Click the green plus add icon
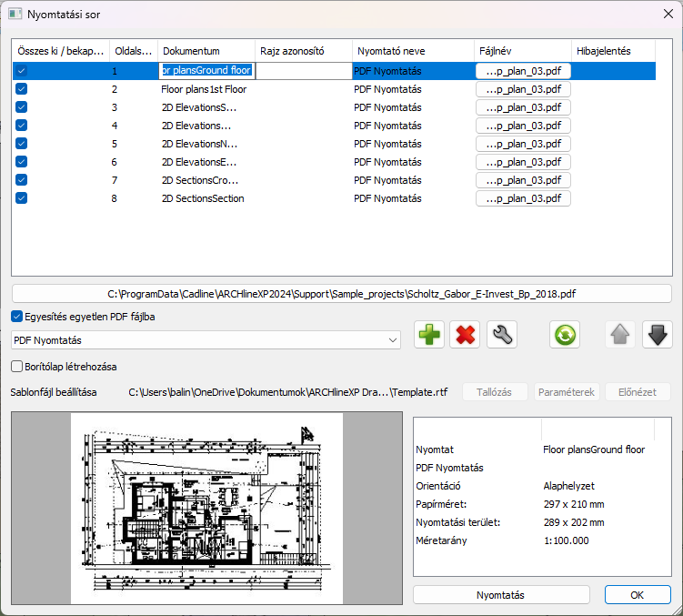Image resolution: width=683 pixels, height=616 pixels. (x=429, y=335)
